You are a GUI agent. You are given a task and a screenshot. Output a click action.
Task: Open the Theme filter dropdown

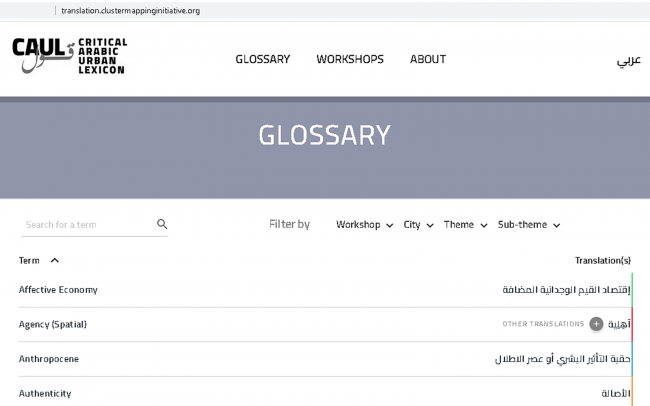click(465, 225)
